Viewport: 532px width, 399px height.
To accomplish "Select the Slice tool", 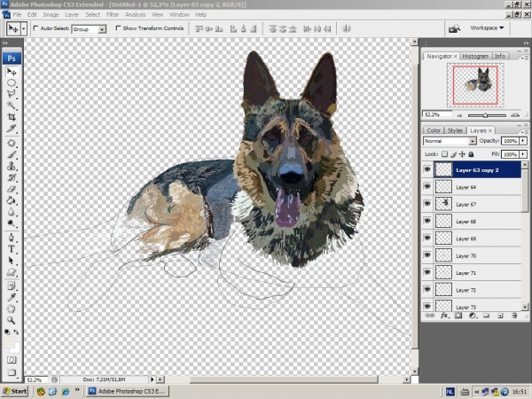I will [x=12, y=129].
